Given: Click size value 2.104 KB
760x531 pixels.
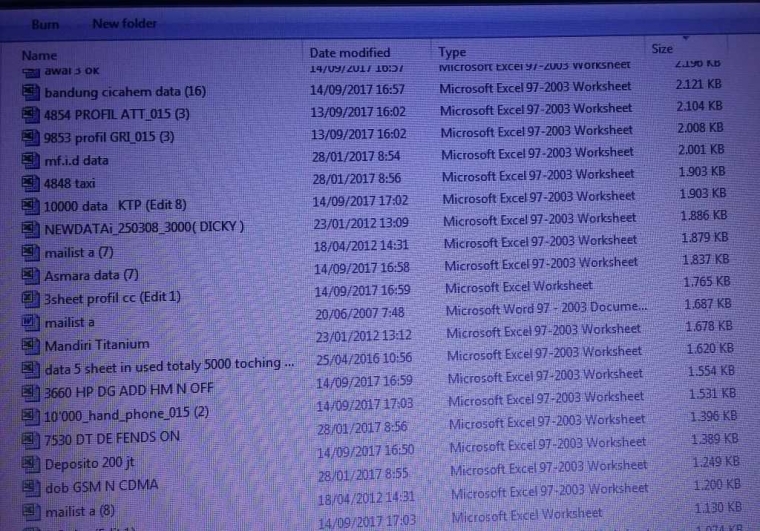Looking at the screenshot, I should click(x=699, y=106).
